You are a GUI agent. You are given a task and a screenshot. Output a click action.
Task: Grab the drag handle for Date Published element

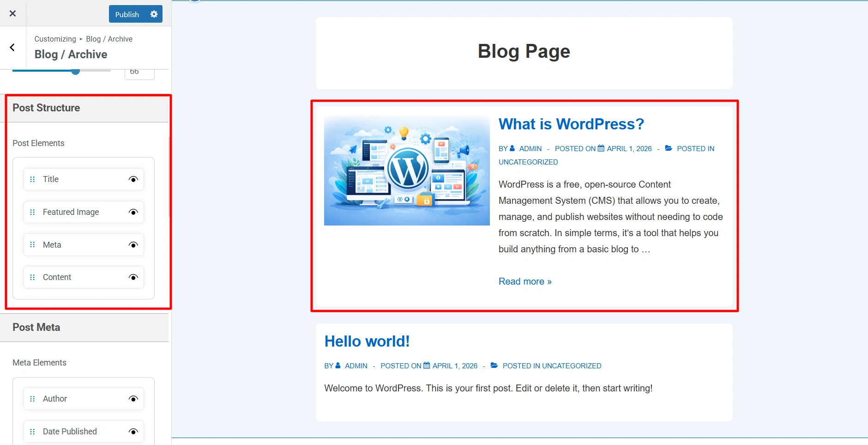coord(32,432)
